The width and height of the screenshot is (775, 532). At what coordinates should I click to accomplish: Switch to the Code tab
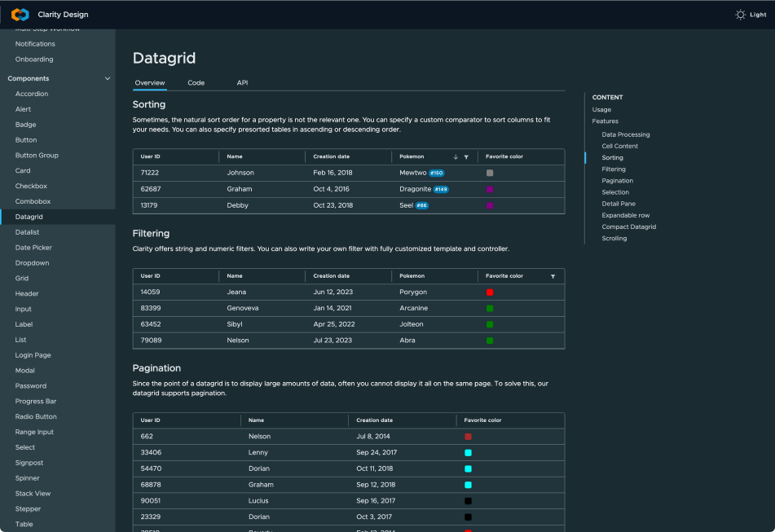pos(196,82)
